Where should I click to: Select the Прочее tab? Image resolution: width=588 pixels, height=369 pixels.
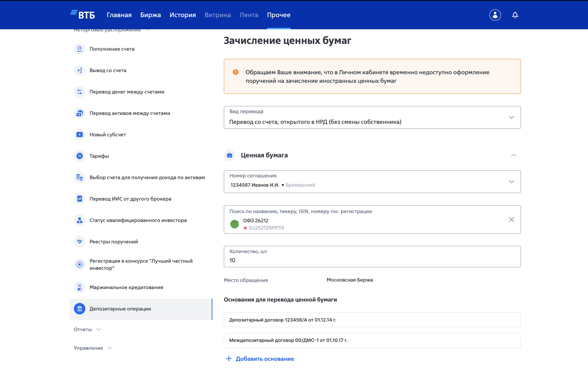coord(279,15)
